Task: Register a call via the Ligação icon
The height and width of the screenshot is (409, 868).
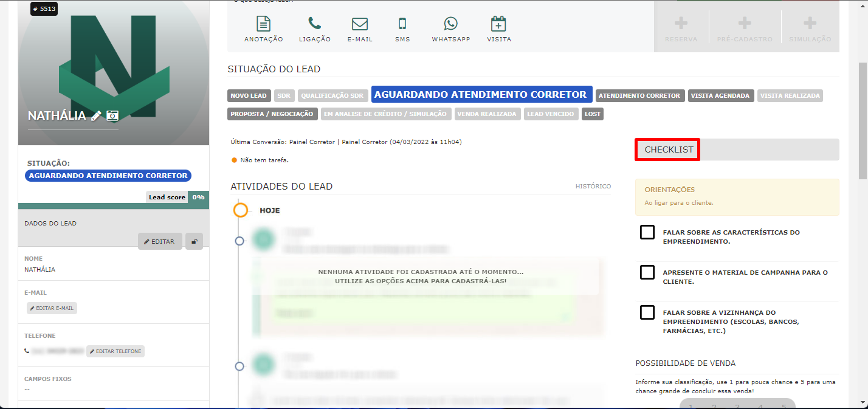Action: (314, 24)
